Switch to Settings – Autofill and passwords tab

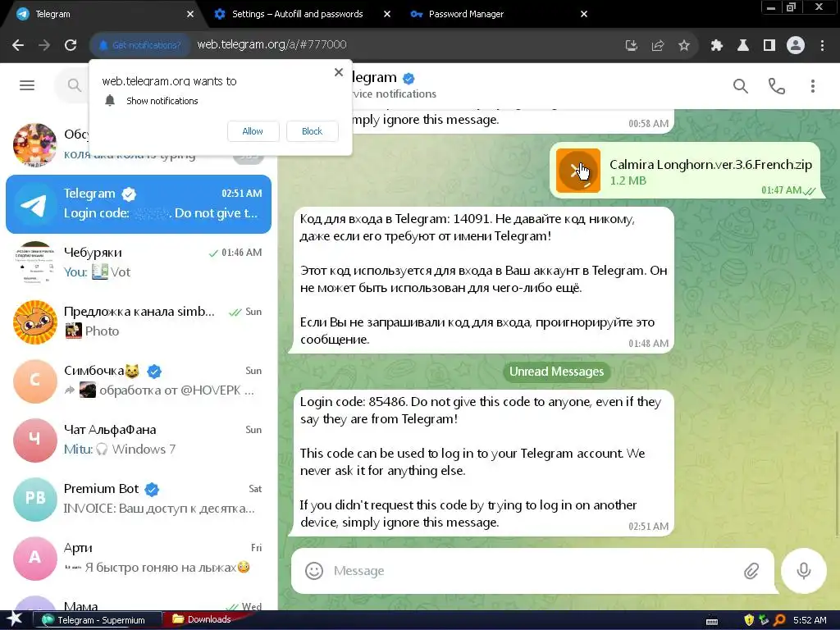click(x=297, y=14)
